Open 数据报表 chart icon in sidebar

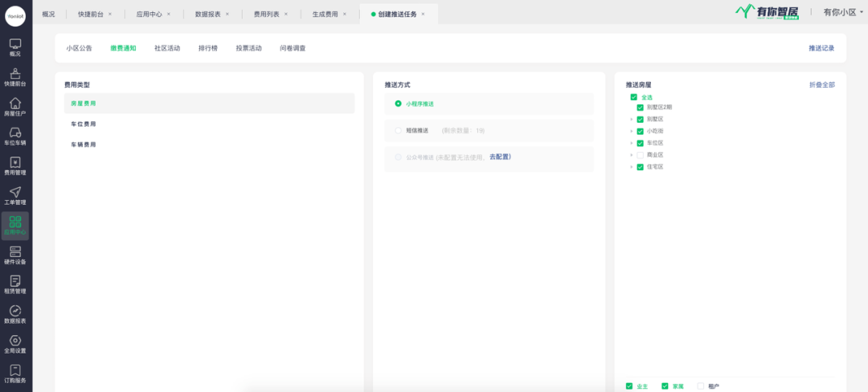click(x=15, y=312)
